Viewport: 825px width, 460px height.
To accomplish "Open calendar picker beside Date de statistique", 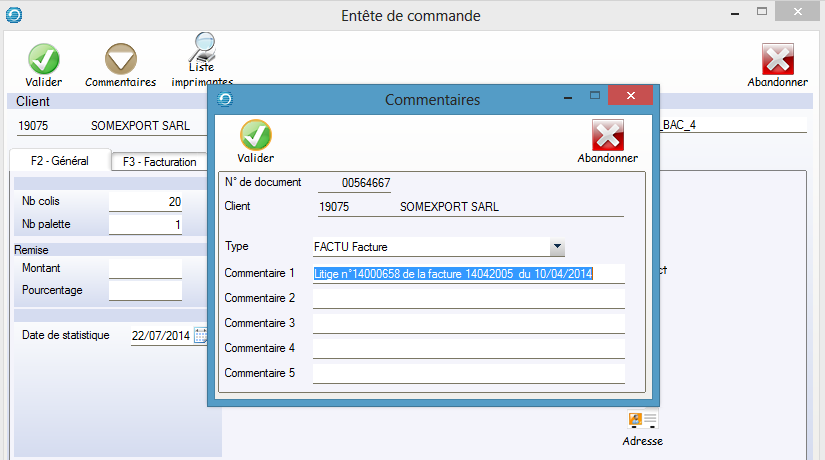I will [x=200, y=336].
